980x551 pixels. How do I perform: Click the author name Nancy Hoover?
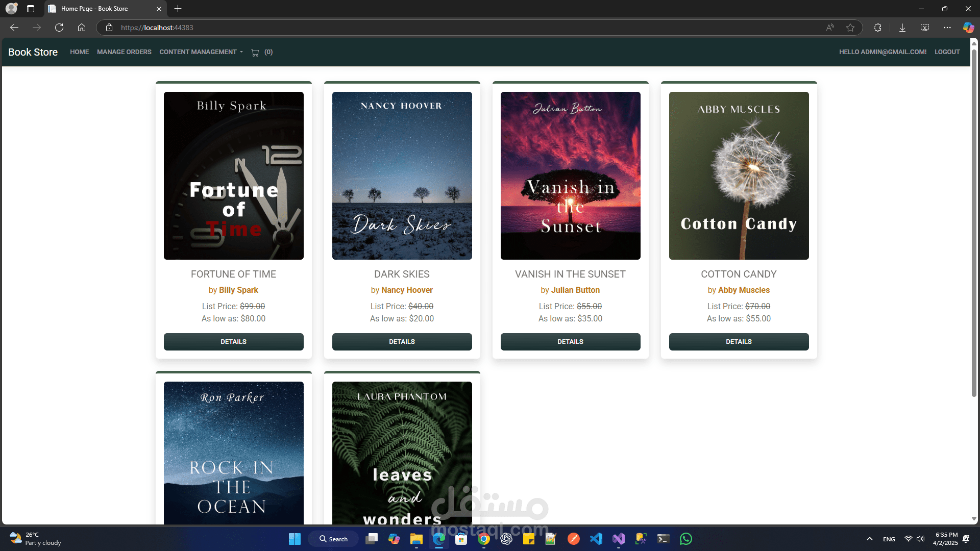[x=407, y=290]
